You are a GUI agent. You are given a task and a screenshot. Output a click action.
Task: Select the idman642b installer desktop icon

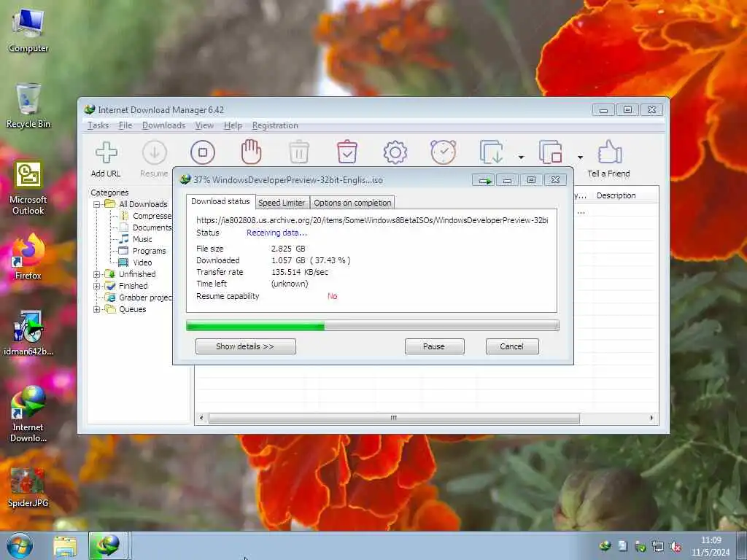click(28, 333)
